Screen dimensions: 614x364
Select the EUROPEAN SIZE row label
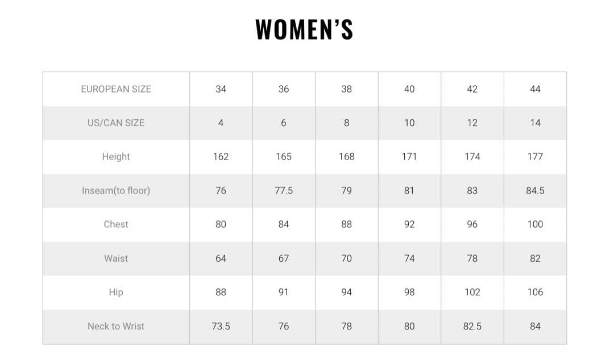116,89
